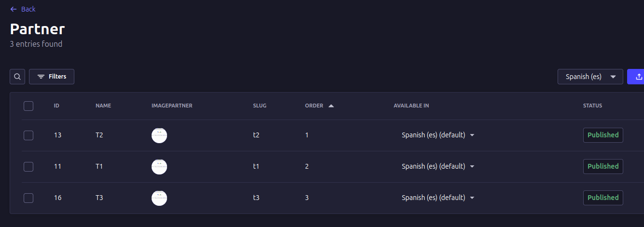Viewport: 644px width, 227px height.
Task: Check the box for entry T1
Action: click(x=28, y=167)
